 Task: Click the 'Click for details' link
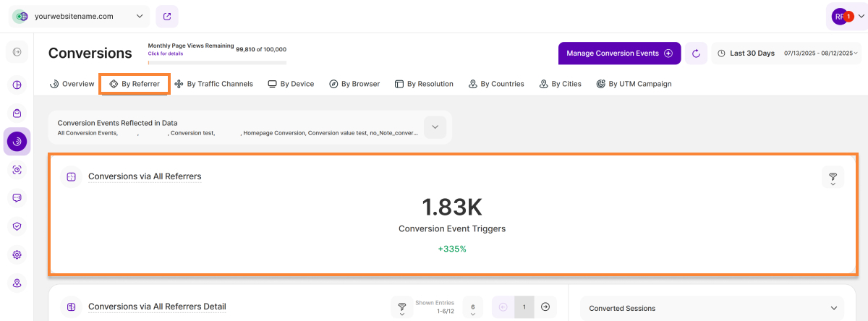click(166, 54)
